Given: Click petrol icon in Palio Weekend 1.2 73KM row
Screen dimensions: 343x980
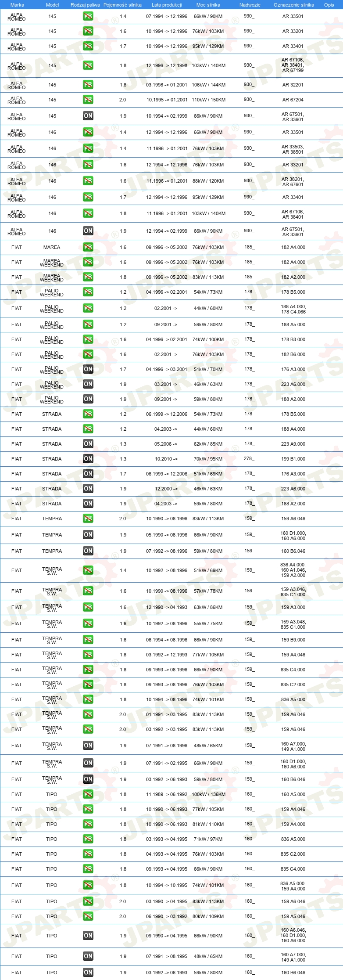Looking at the screenshot, I should click(x=88, y=292).
